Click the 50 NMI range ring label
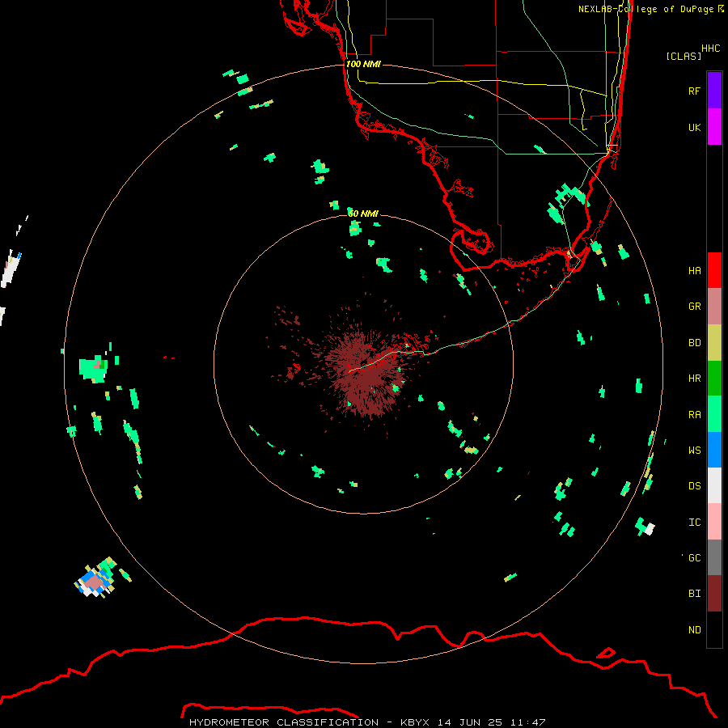The image size is (728, 728). pos(363,214)
